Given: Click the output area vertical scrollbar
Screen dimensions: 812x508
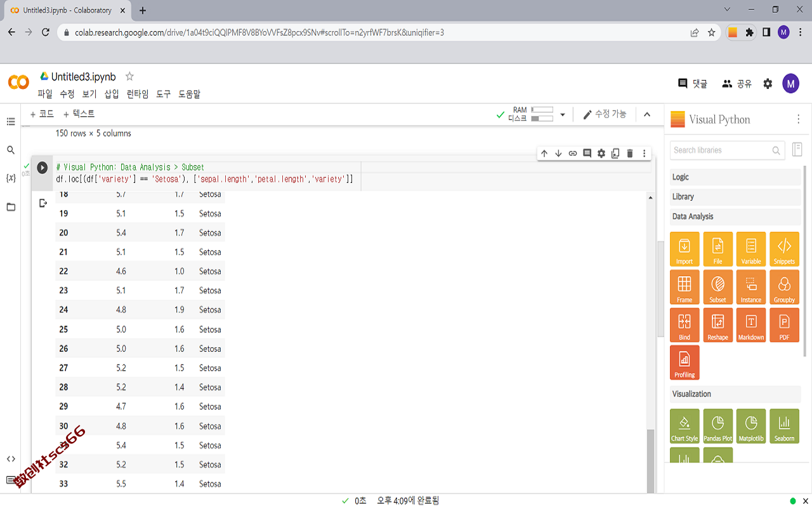Looking at the screenshot, I should 650,460.
